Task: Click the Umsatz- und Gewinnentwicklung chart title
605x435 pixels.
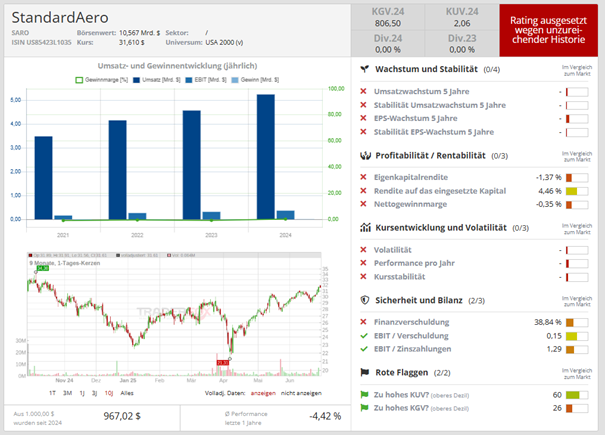Action: click(177, 66)
